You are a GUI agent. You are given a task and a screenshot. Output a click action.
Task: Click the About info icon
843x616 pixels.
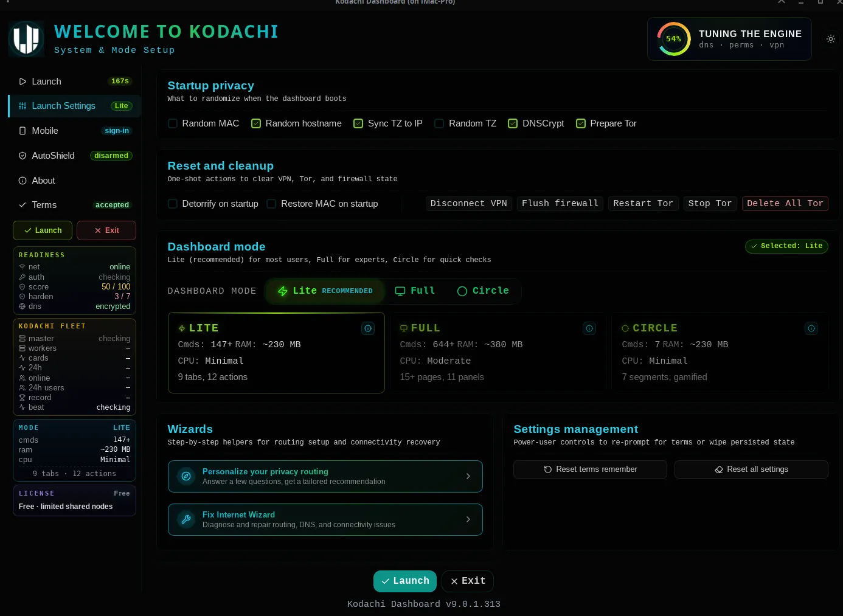point(23,181)
